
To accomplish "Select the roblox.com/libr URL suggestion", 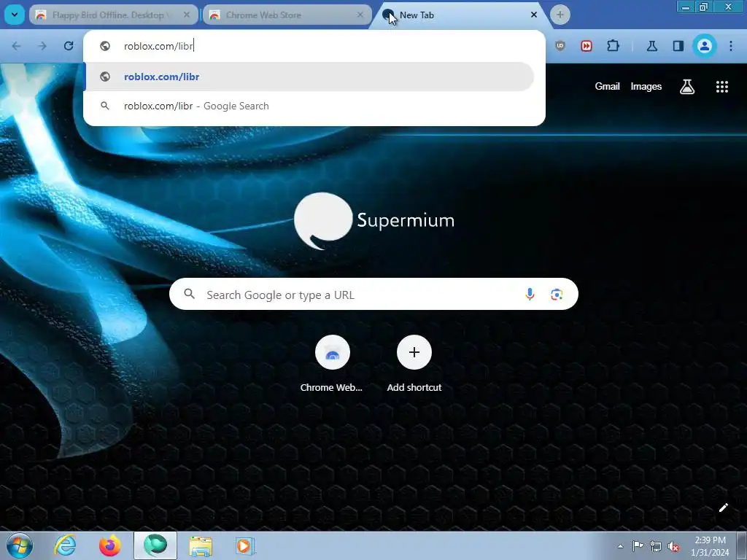I will 309,77.
